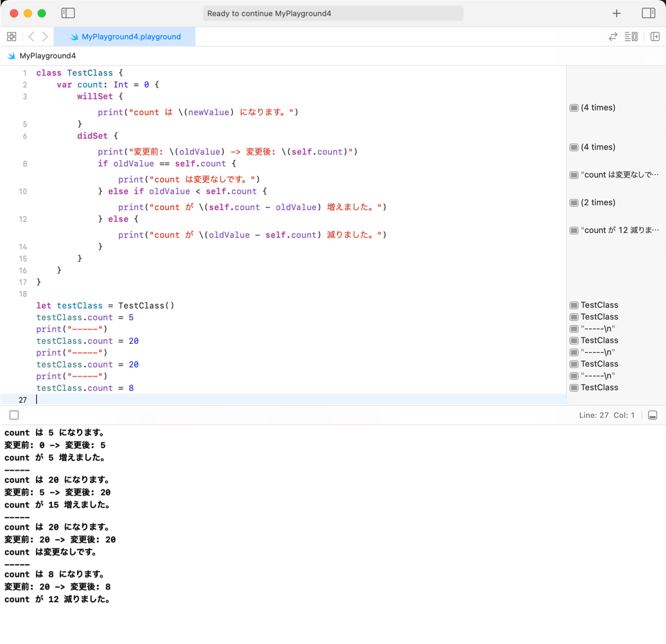Open the editor options lines menu
Image resolution: width=666 pixels, height=644 pixels.
coord(631,37)
